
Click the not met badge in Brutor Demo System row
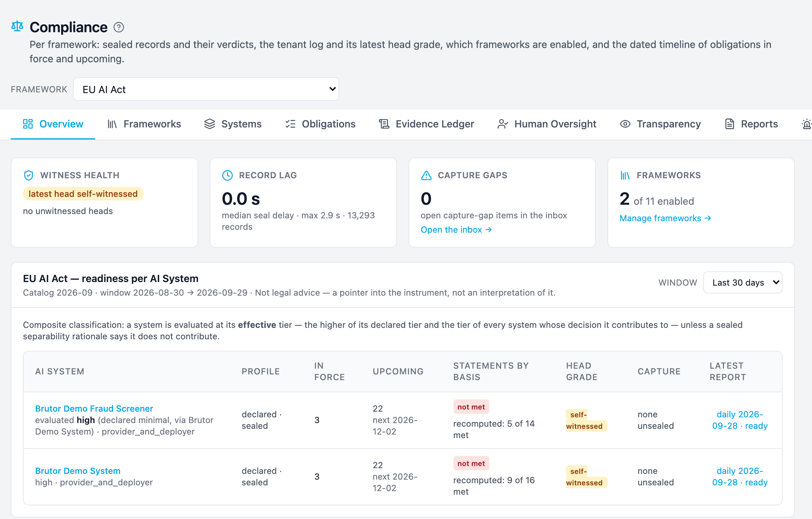(471, 464)
